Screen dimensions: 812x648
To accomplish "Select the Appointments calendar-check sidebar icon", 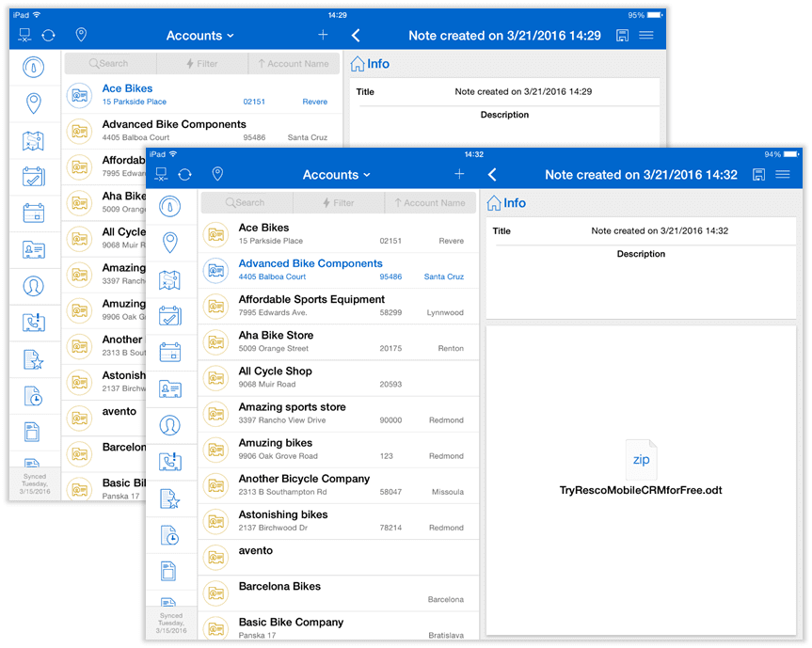I will pos(170,316).
